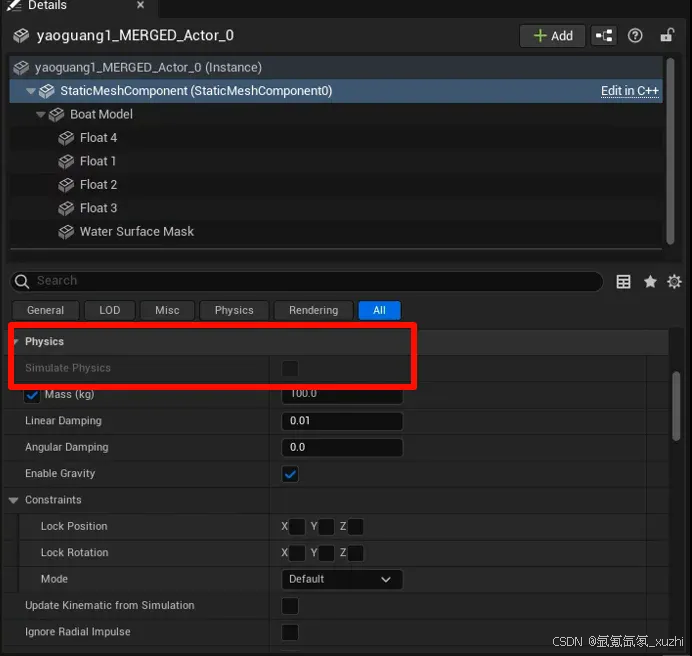Image resolution: width=692 pixels, height=656 pixels.
Task: Open Blueprint/Add Script icon button
Action: (604, 36)
